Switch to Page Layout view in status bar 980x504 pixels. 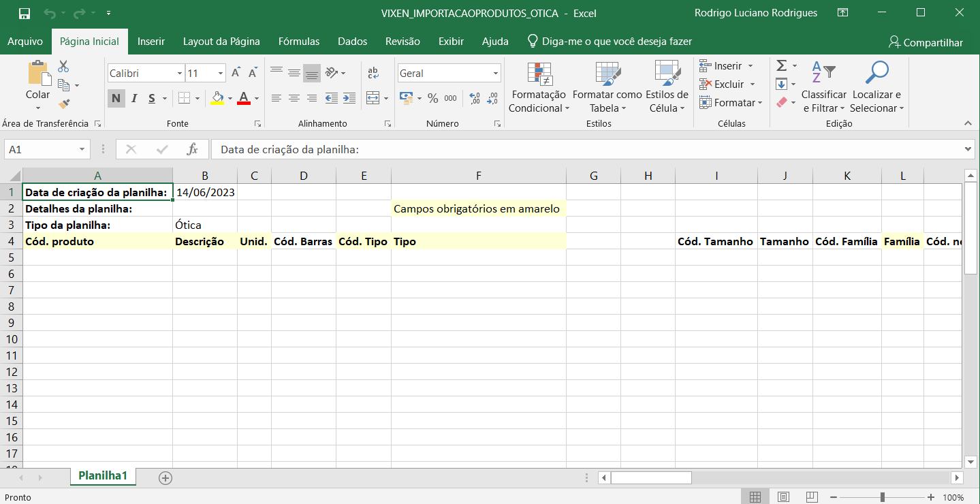point(783,497)
